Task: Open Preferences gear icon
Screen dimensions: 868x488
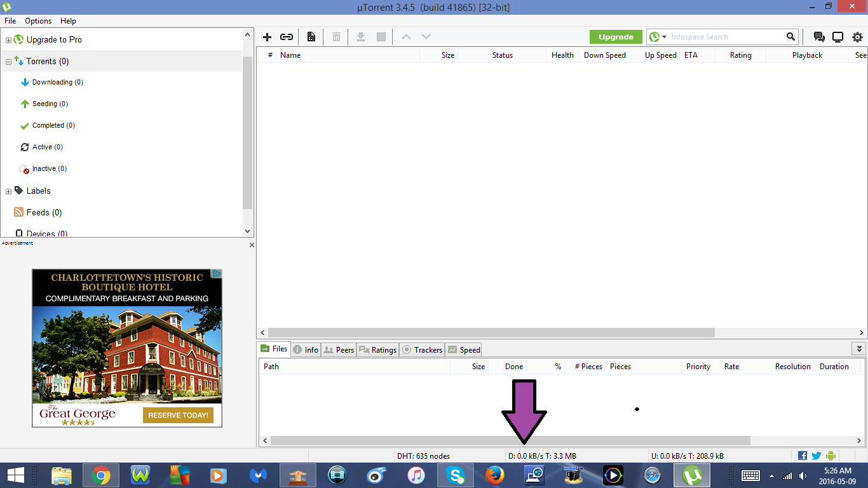Action: 857,37
